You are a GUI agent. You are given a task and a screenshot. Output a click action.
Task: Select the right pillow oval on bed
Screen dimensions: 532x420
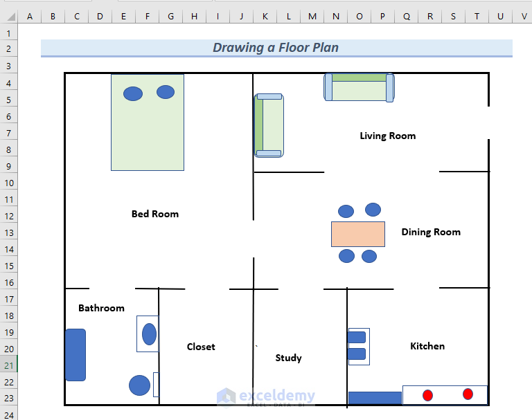166,92
